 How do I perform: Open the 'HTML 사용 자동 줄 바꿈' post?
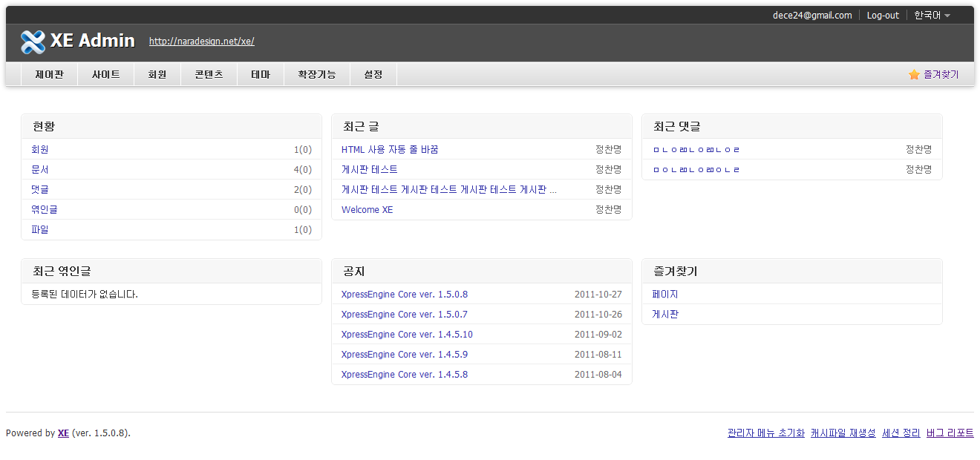click(x=390, y=150)
